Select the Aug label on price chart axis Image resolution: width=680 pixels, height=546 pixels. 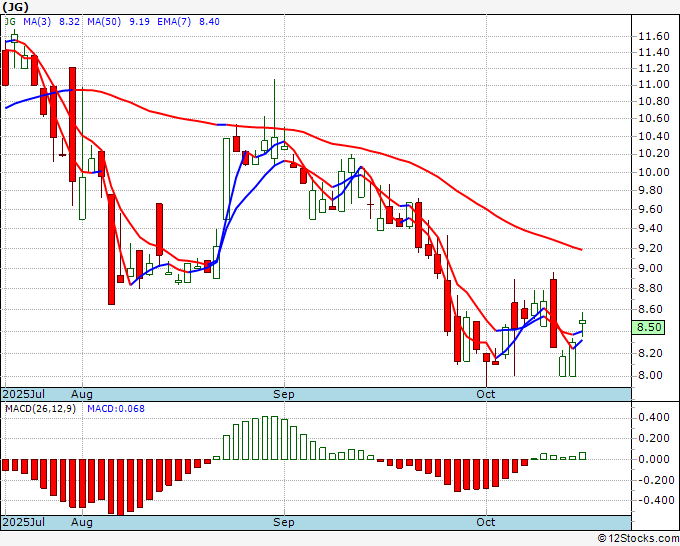click(x=82, y=394)
